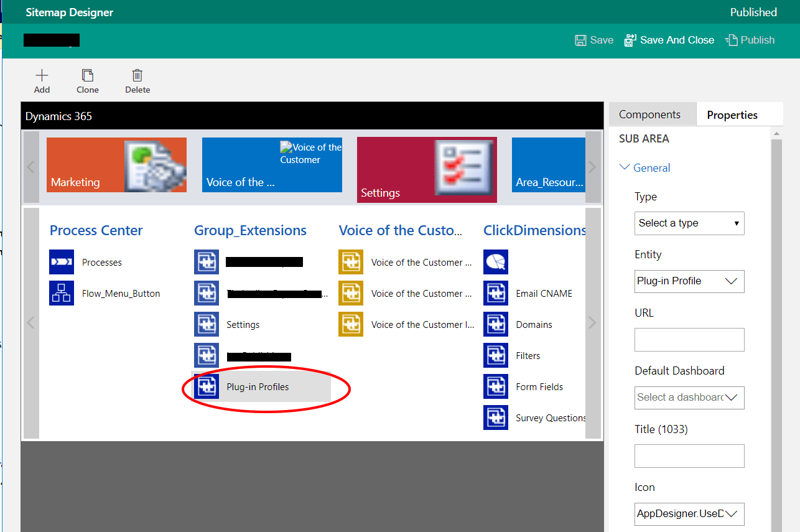The image size is (800, 532).
Task: Click the Form Fields subarea icon
Action: click(496, 386)
